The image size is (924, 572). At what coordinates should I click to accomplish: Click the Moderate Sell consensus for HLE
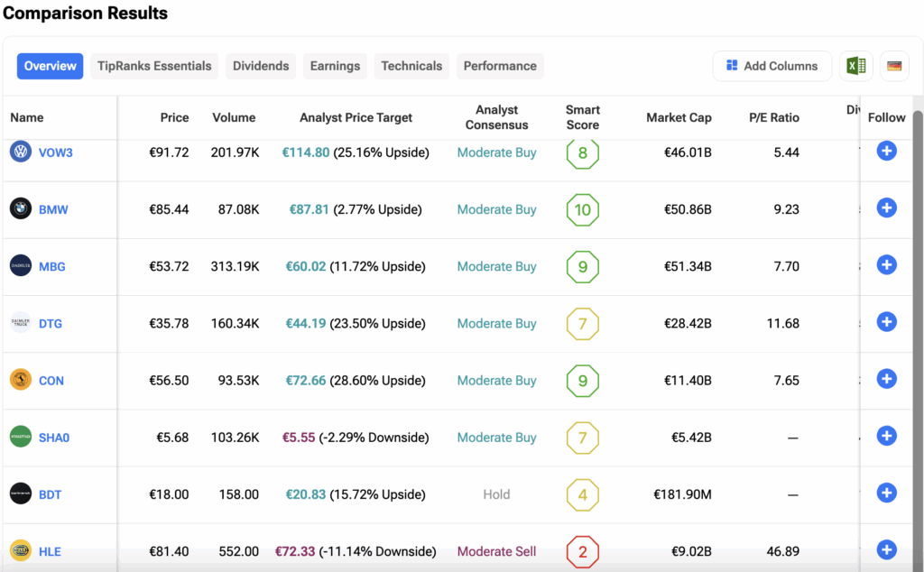tap(497, 552)
